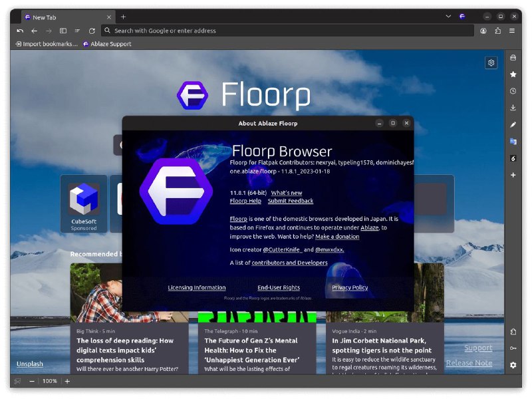
Task: Add a new sidebar panel with plus
Action: tap(513, 175)
